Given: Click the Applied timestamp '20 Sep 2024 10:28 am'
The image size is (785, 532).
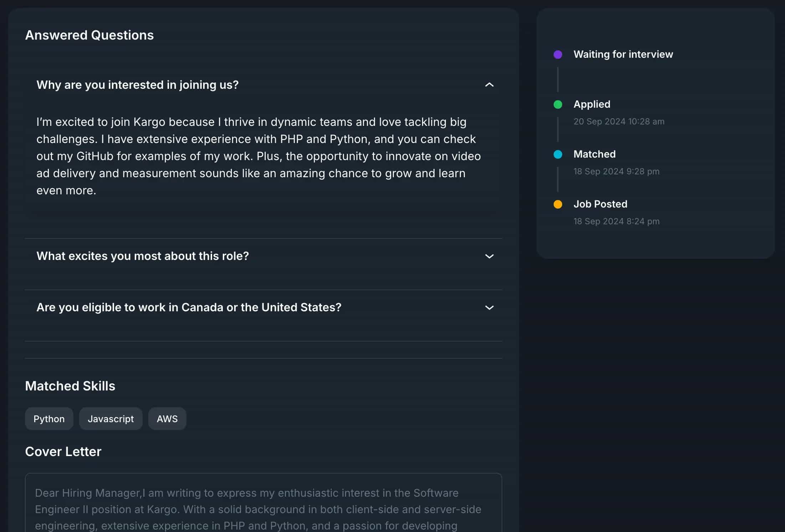Looking at the screenshot, I should [619, 121].
